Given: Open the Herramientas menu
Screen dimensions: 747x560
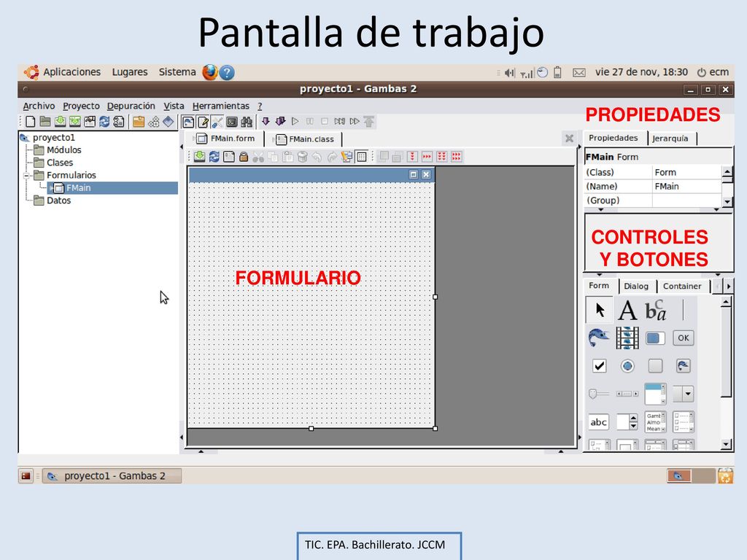Looking at the screenshot, I should click(221, 106).
